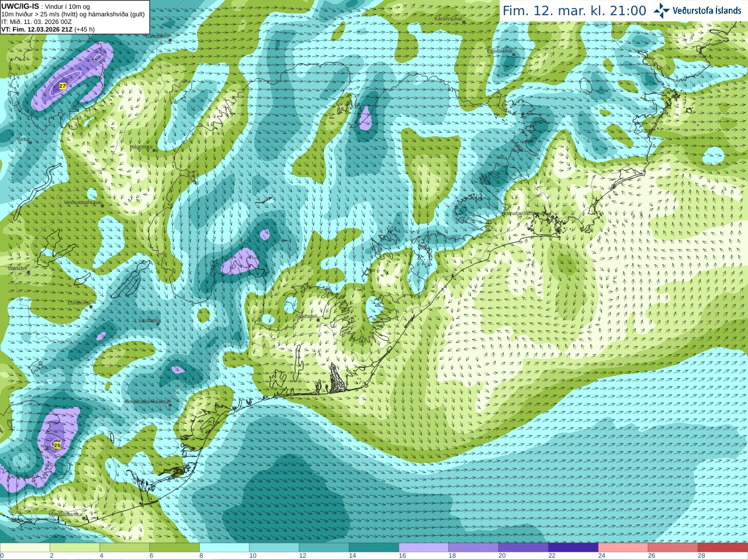This screenshot has height=560, width=748.
Task: Select the 24–26 m/s legend swatch
Action: click(623, 548)
